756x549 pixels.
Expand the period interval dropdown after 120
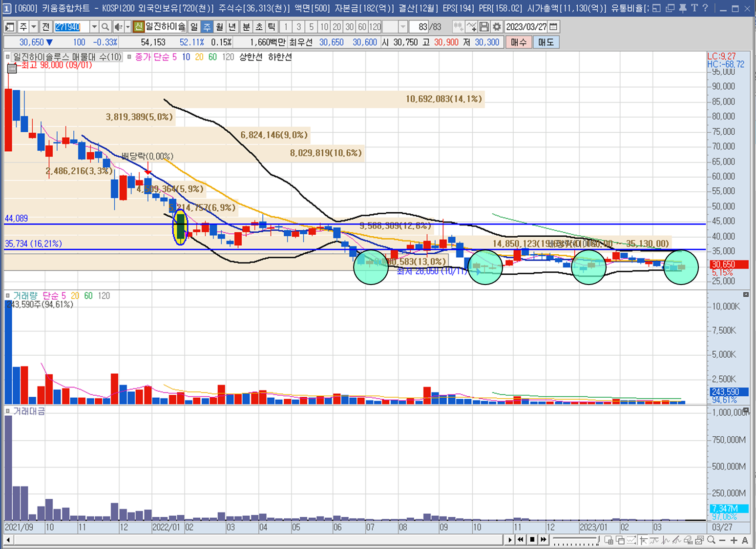coord(402,27)
